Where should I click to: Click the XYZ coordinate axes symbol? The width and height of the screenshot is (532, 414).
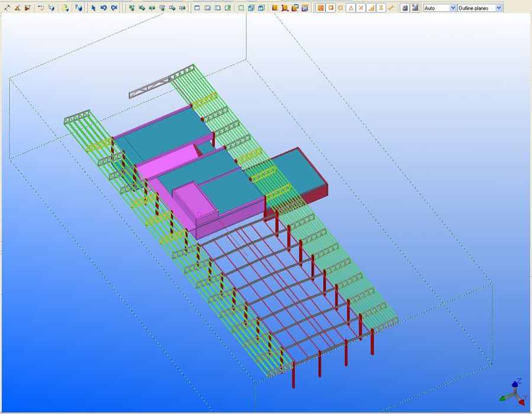[514, 393]
